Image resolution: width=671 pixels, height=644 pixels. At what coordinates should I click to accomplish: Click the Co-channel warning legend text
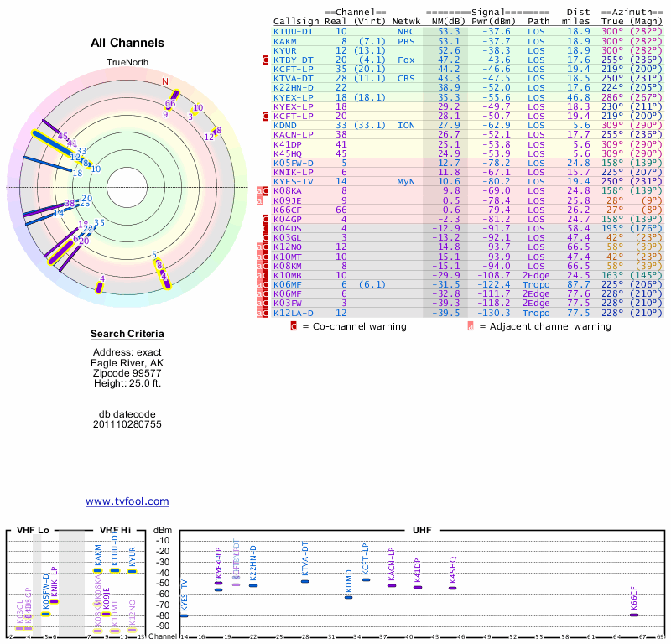click(x=360, y=326)
